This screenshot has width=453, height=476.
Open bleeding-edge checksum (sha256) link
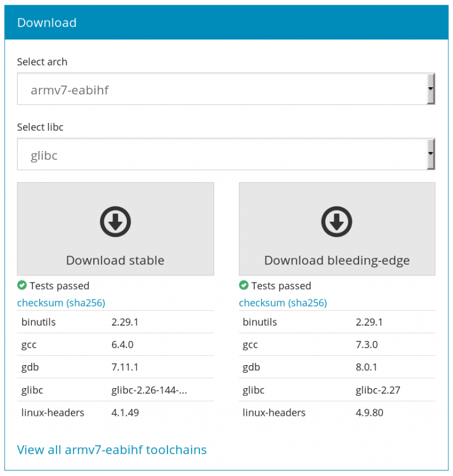tap(283, 303)
